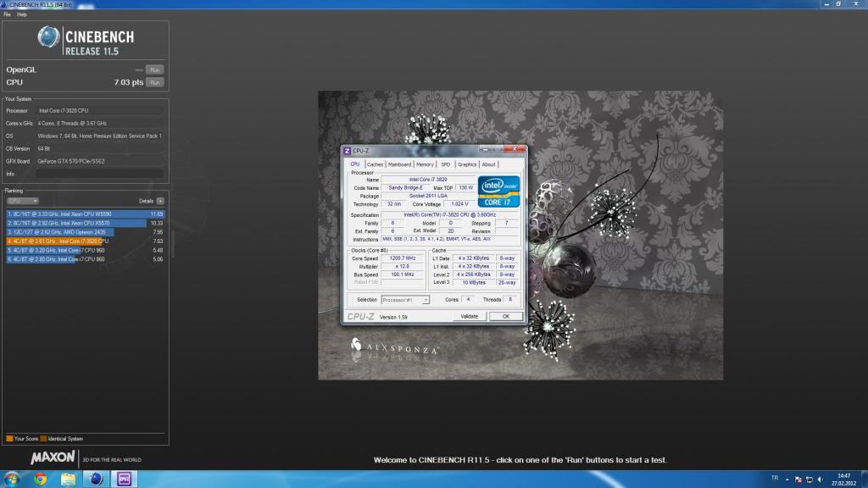The width and height of the screenshot is (868, 488).
Task: Select ranking row Core i7 CPU 860
Action: [86, 259]
